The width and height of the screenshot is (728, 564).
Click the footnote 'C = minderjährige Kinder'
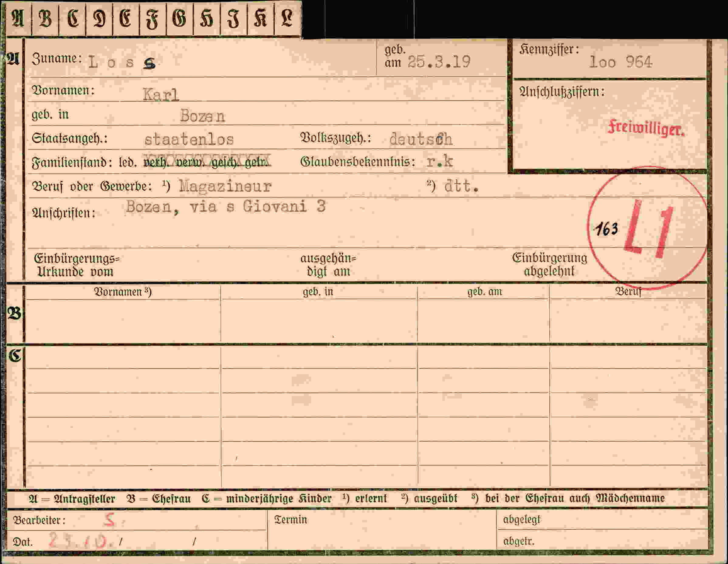coord(267,499)
